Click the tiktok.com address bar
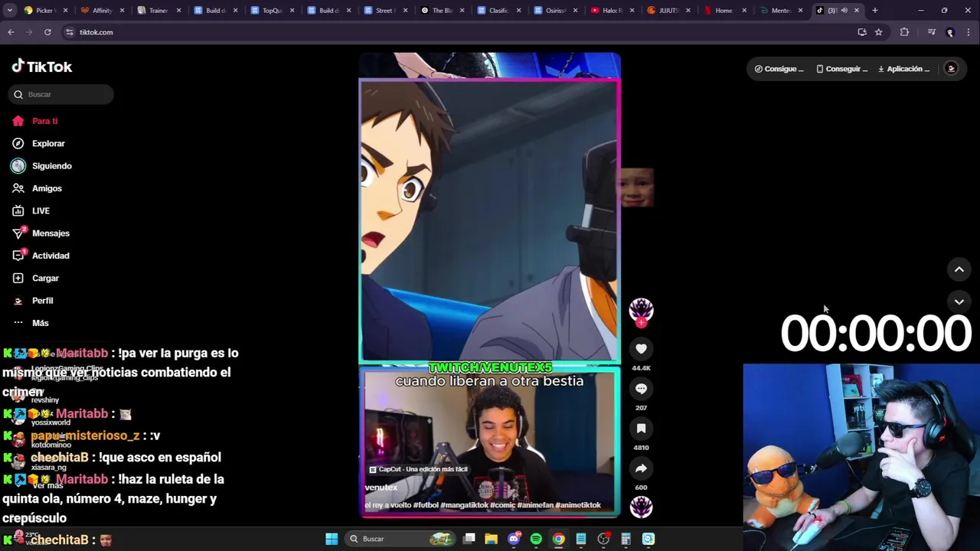Image resolution: width=980 pixels, height=551 pixels. 459,32
